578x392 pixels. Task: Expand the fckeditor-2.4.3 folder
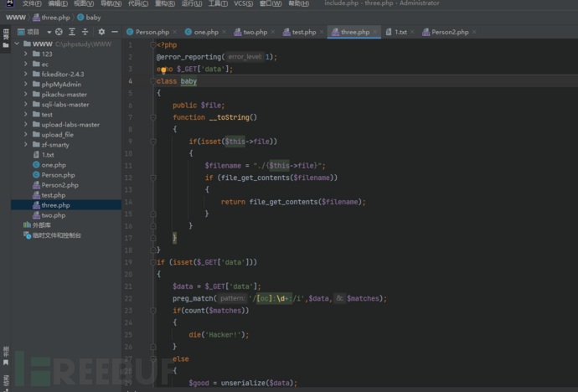tap(26, 74)
